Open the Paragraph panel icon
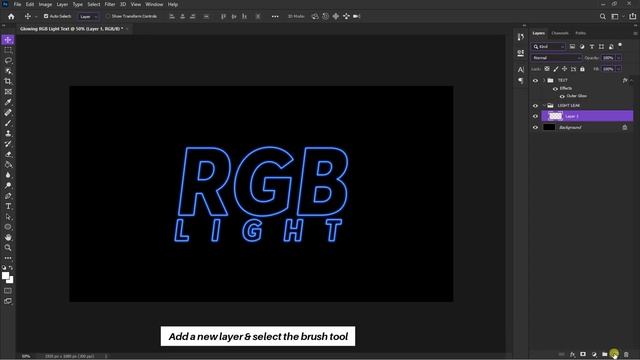Image resolution: width=640 pixels, height=360 pixels. (x=520, y=80)
